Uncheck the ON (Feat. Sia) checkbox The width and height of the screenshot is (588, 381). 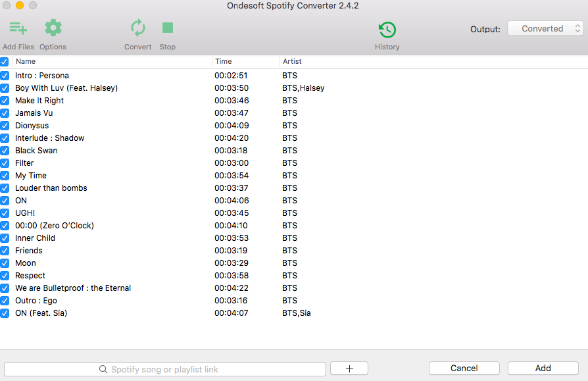(5, 313)
